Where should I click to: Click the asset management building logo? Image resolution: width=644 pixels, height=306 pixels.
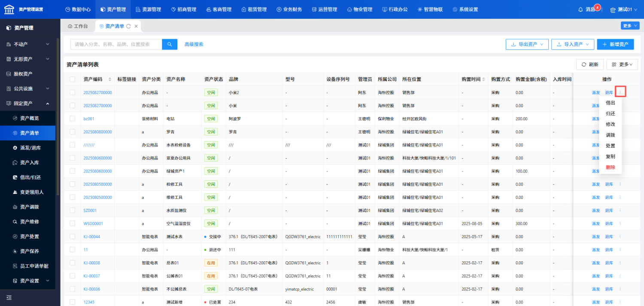(x=9, y=9)
